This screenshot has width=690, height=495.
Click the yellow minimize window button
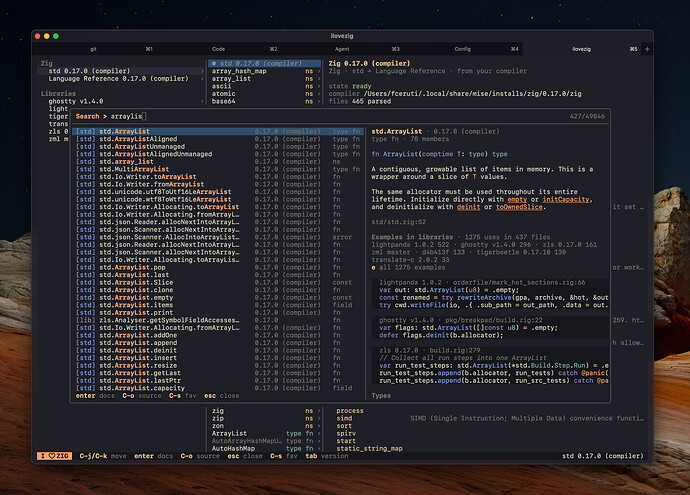pos(47,36)
